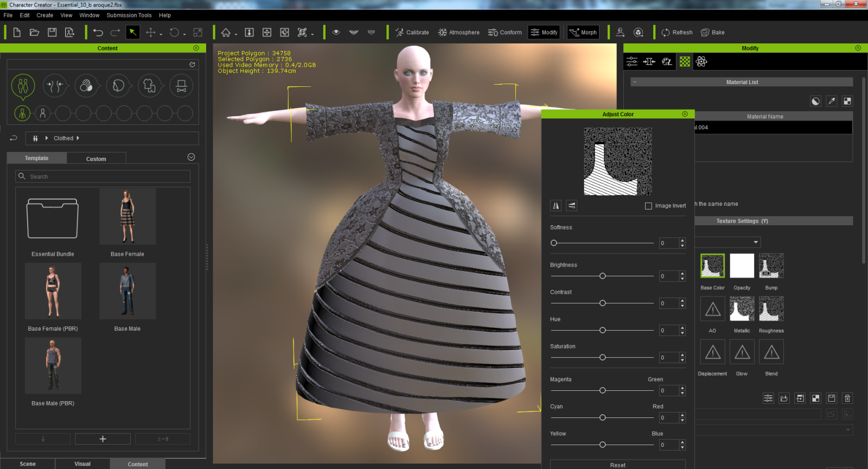Open the dropdown under Texture Settings
This screenshot has width=868, height=469.
coord(756,242)
